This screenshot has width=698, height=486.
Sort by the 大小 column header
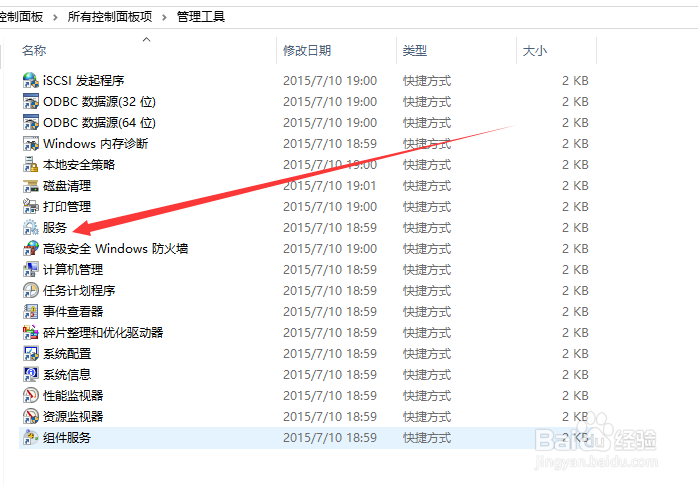tap(535, 51)
